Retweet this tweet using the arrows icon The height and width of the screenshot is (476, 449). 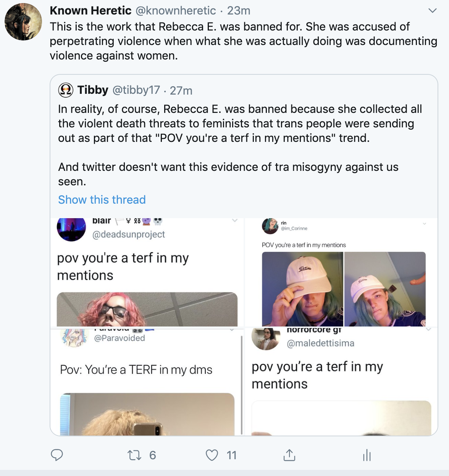[134, 455]
